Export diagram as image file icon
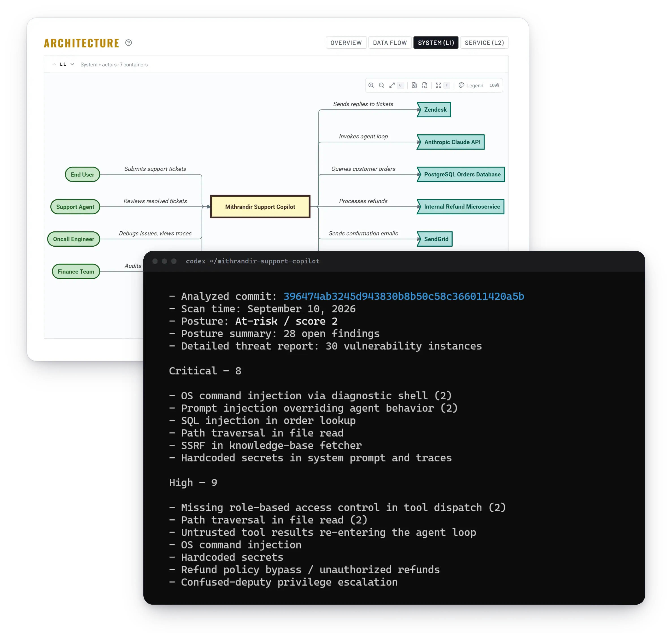Viewport: 672px width, 633px height. tap(414, 85)
